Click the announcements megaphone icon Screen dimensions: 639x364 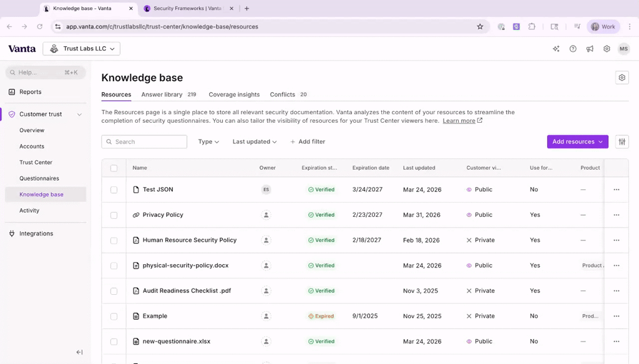(x=590, y=49)
